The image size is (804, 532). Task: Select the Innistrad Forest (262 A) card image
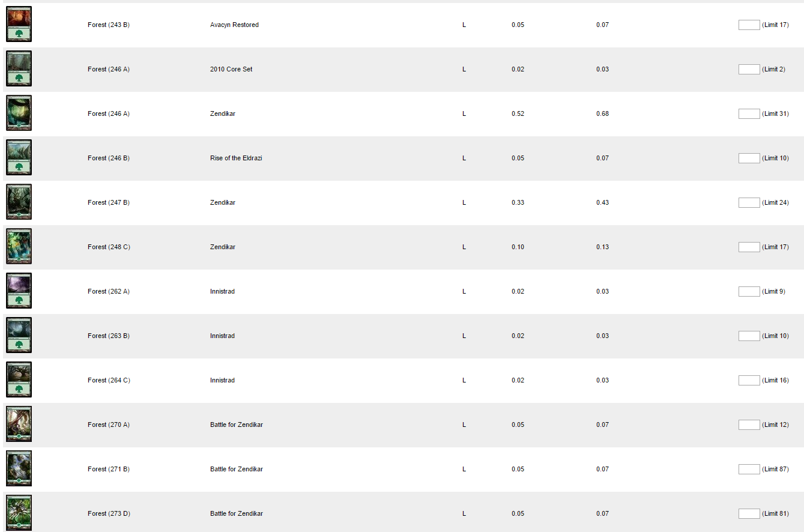click(x=19, y=291)
